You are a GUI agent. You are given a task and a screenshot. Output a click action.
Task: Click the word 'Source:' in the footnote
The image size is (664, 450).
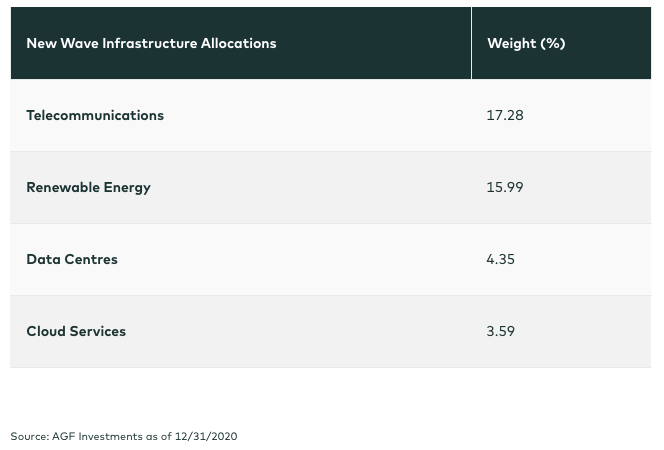pos(30,436)
